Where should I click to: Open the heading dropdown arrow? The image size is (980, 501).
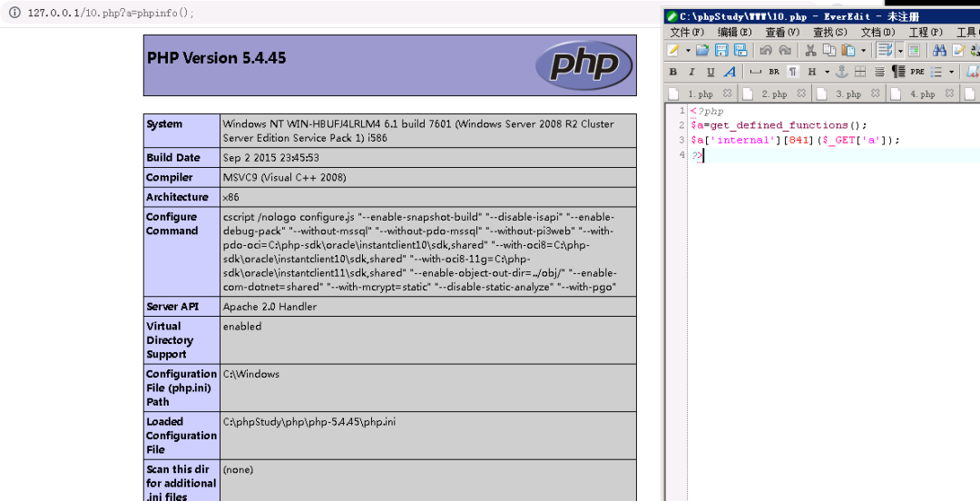(827, 72)
